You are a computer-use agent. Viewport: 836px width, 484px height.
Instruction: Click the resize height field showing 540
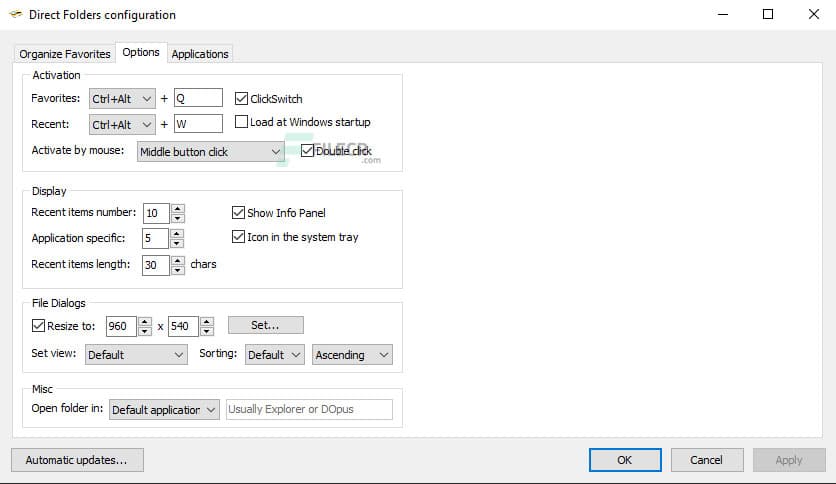point(183,326)
